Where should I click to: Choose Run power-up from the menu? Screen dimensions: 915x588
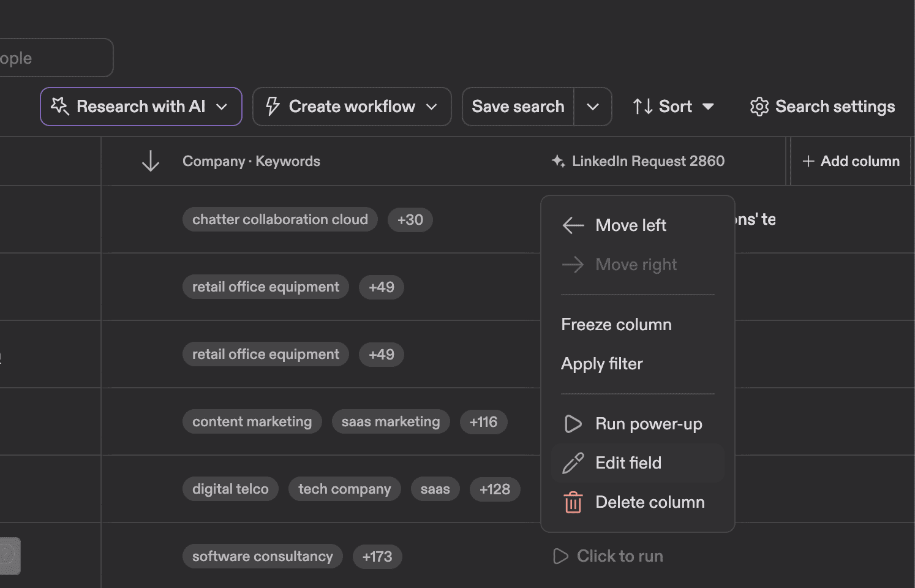tap(638, 424)
